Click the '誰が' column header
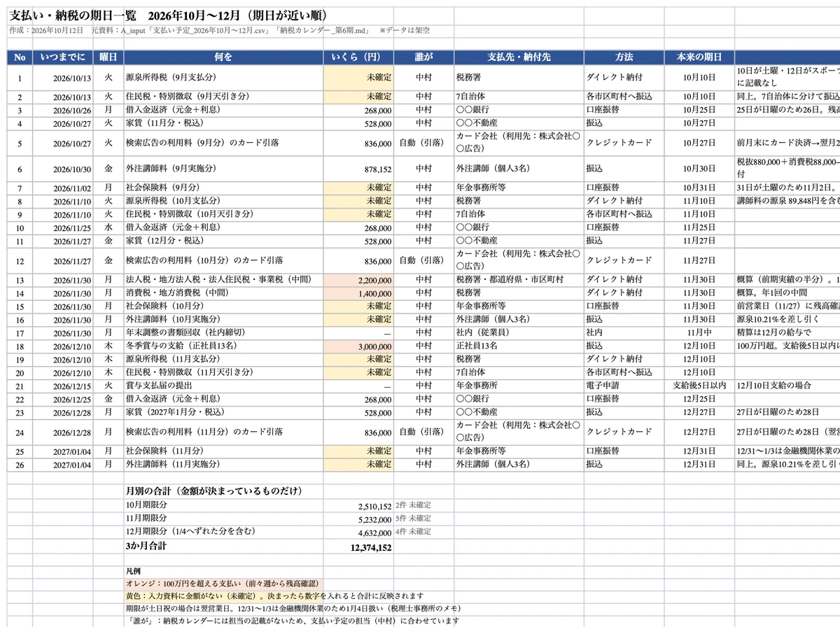Image resolution: width=840 pixels, height=627 pixels. coord(423,57)
